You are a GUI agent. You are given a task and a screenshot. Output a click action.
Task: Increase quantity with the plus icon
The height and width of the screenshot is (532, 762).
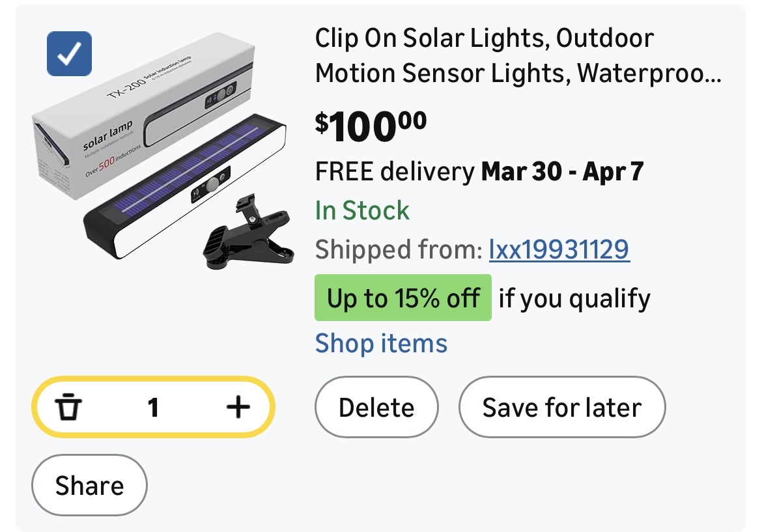[x=238, y=408]
